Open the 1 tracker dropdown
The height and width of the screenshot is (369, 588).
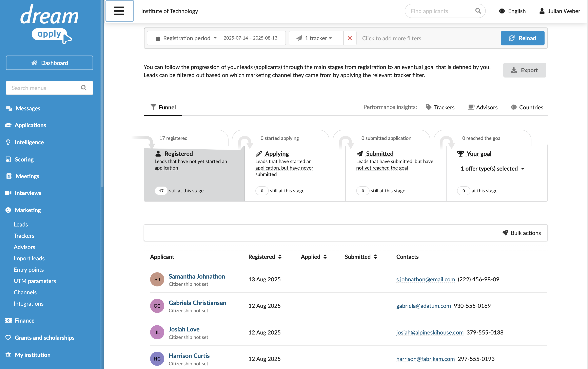(x=316, y=38)
